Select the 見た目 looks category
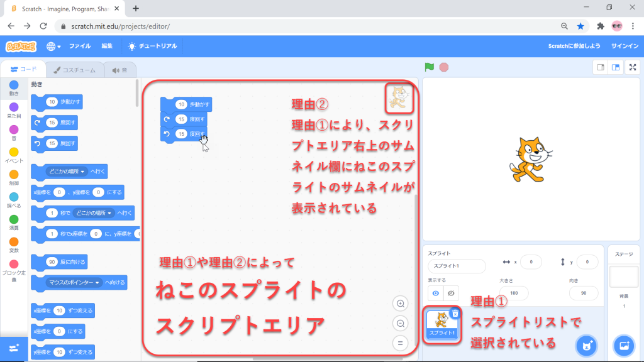The height and width of the screenshot is (362, 644). tap(14, 111)
